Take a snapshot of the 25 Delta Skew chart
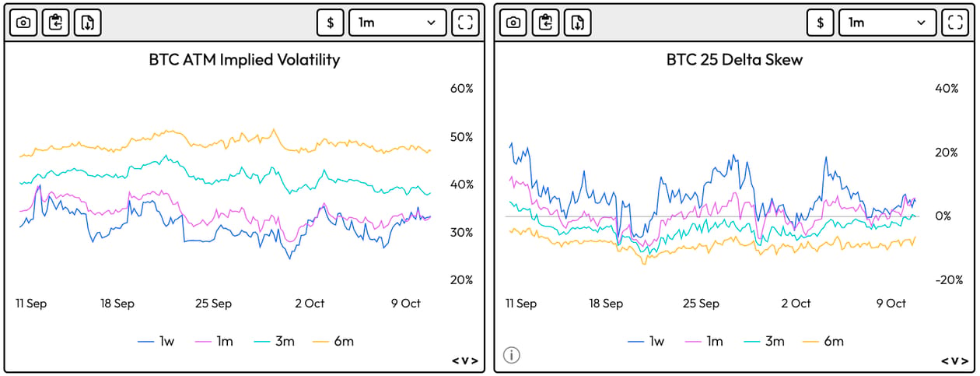The width and height of the screenshot is (980, 376). [x=513, y=23]
